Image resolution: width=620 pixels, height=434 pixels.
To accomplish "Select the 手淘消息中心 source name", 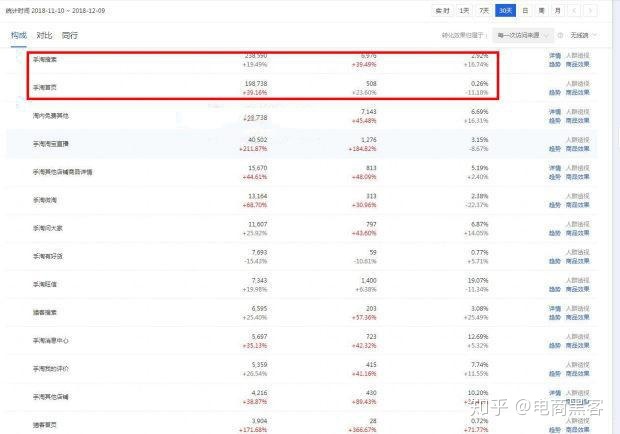I will coord(51,340).
